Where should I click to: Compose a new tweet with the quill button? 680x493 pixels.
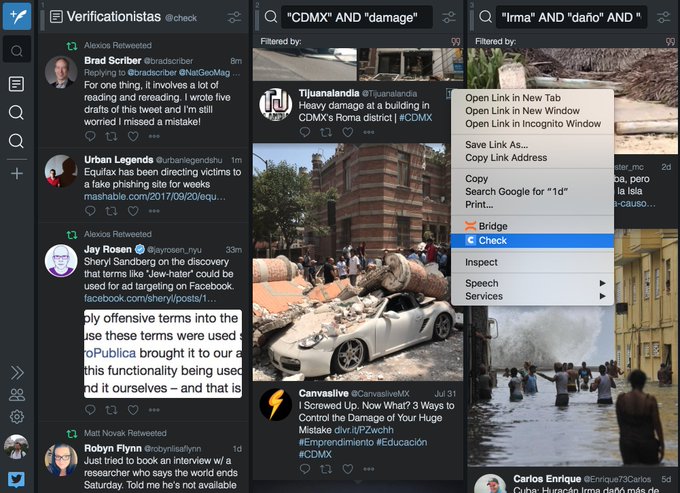point(17,16)
